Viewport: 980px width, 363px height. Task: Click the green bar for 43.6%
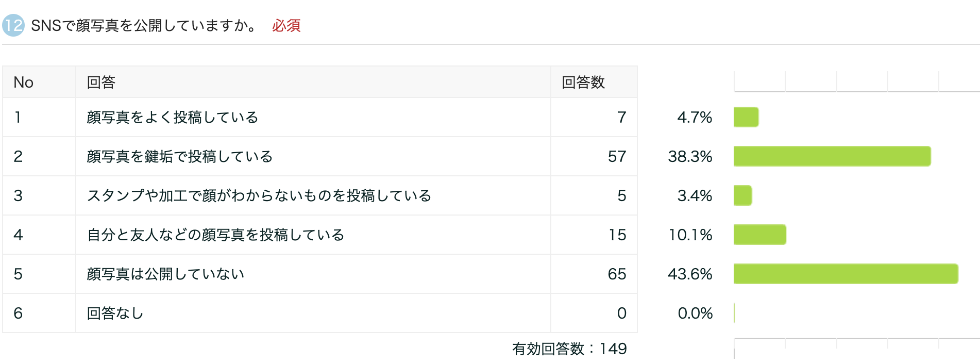pos(846,274)
